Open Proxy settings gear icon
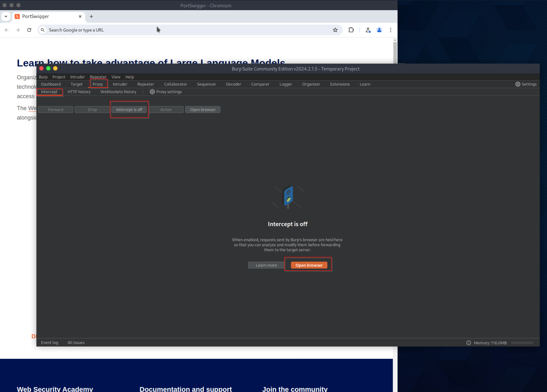This screenshot has height=392, width=547. (152, 92)
